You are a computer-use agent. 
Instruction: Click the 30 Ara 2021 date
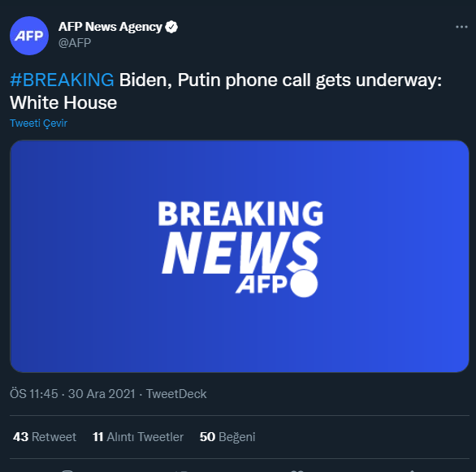click(x=102, y=394)
